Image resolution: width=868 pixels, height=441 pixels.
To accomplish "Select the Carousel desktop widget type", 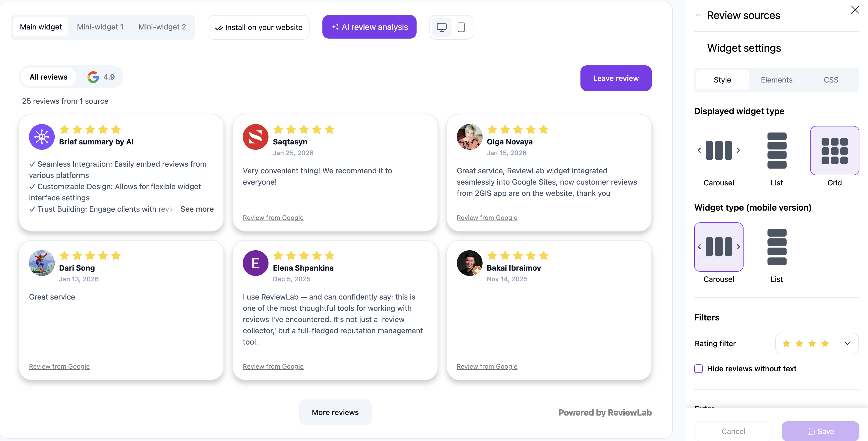I will (718, 151).
